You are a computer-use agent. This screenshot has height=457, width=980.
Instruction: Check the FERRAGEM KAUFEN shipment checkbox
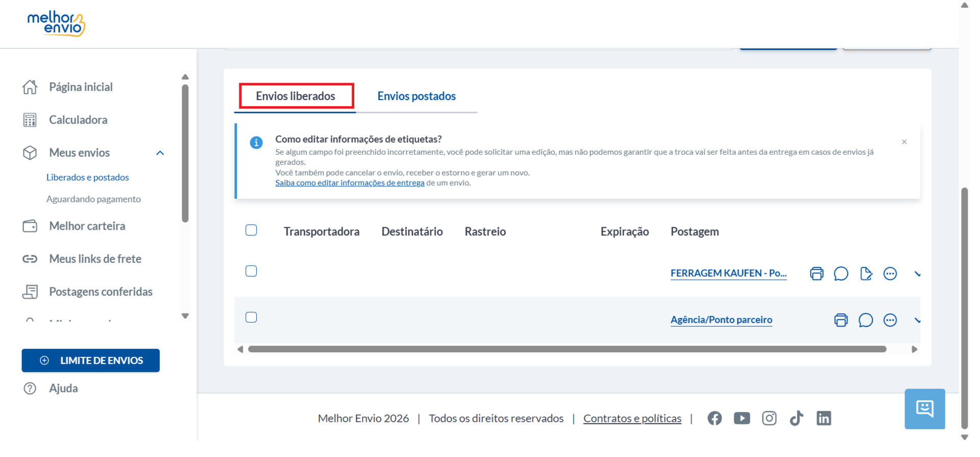click(x=251, y=271)
